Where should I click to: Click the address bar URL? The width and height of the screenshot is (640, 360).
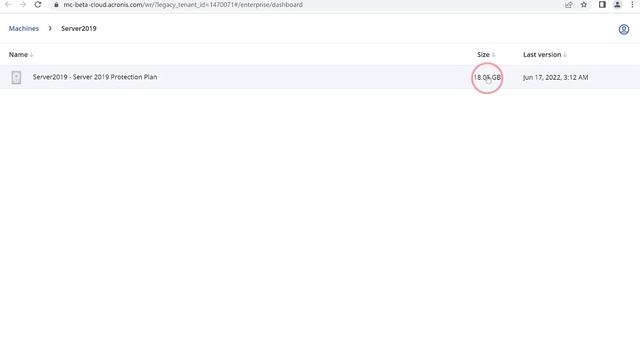(183, 5)
